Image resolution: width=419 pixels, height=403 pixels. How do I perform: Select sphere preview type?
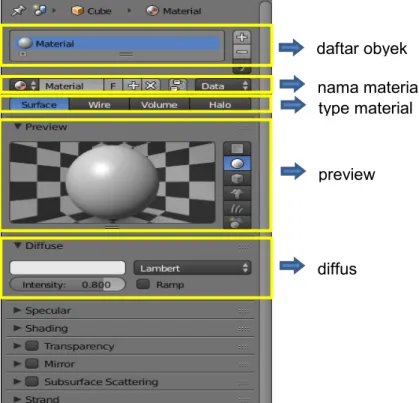[x=237, y=163]
